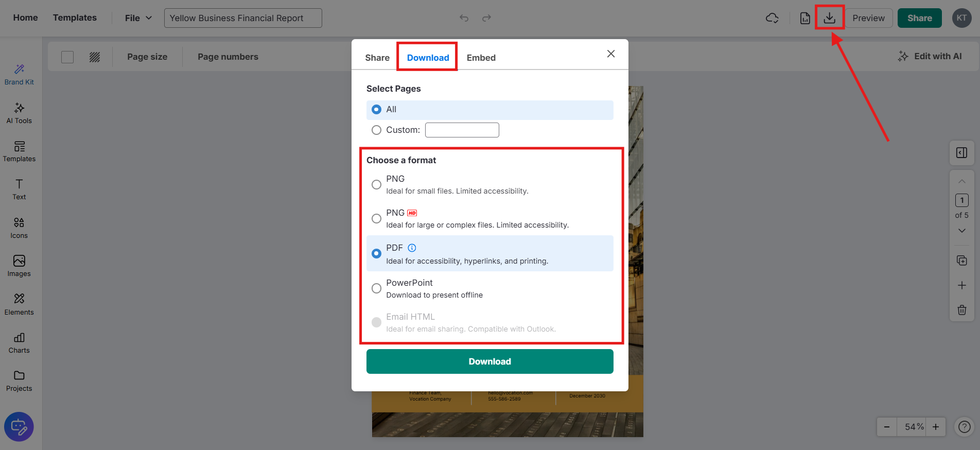The image size is (980, 450).
Task: Open the Brand Kit panel
Action: point(19,75)
